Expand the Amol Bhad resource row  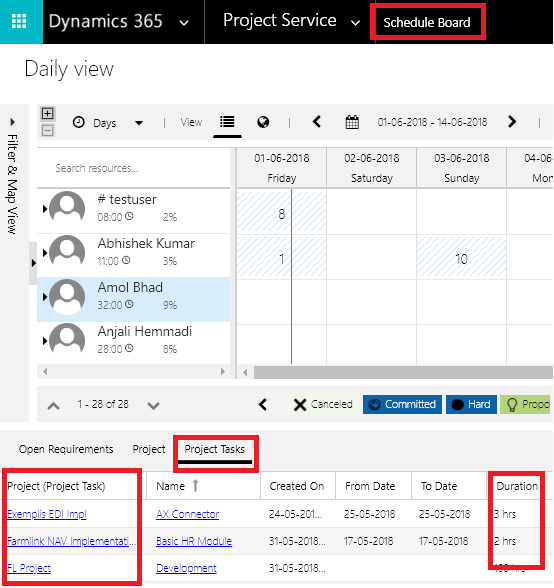(45, 297)
